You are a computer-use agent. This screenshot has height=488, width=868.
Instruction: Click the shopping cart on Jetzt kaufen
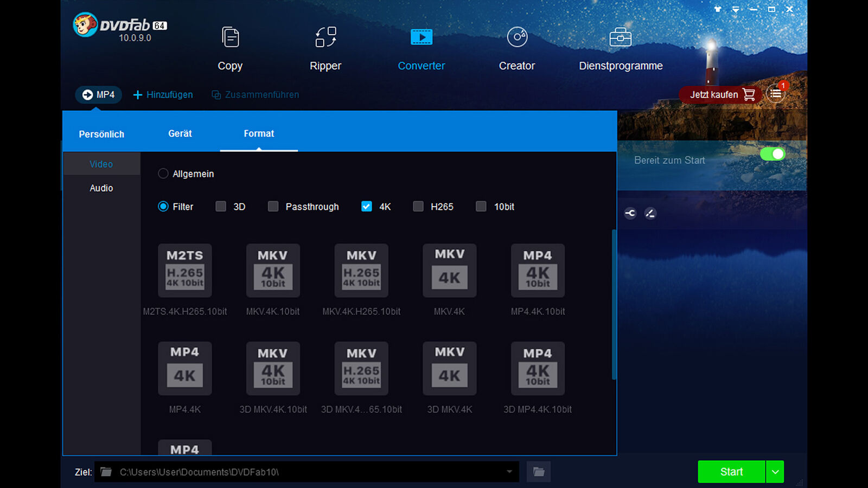point(750,94)
